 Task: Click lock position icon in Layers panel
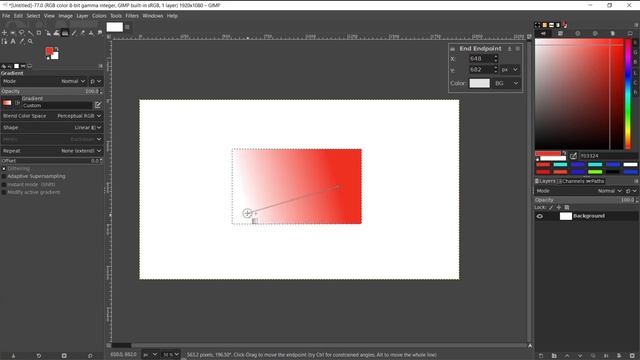coord(558,207)
